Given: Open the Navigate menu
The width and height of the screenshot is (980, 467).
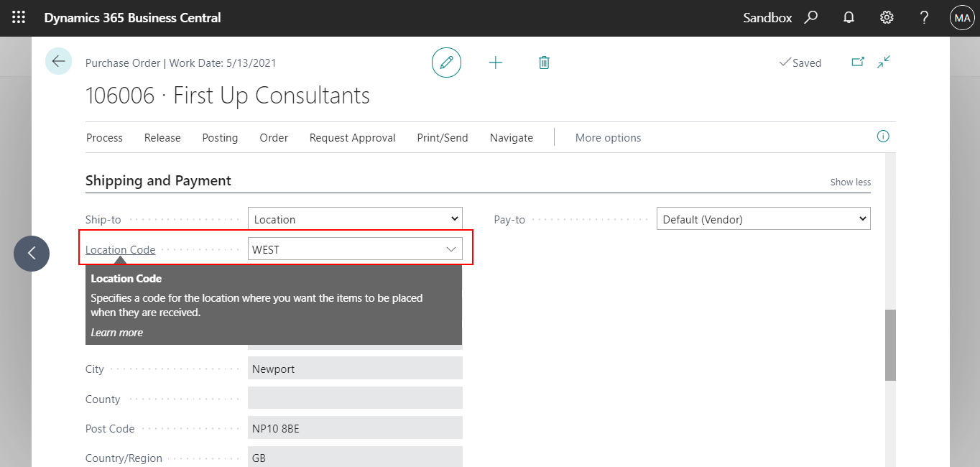Looking at the screenshot, I should pyautogui.click(x=511, y=137).
